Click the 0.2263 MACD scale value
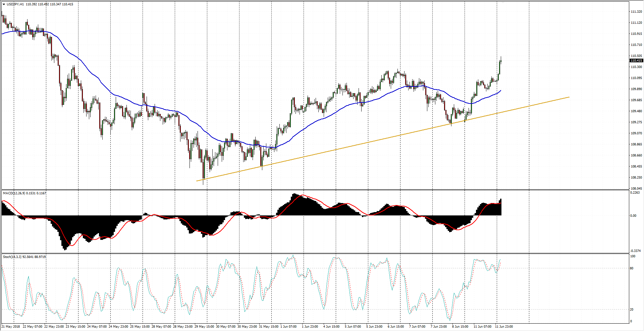Viewport: 644px width, 331px height. point(635,193)
